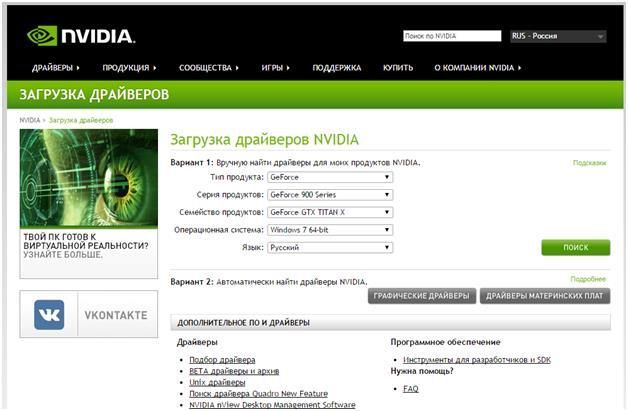Open the BETA драйверы и архив link
628x411 pixels.
[x=234, y=371]
